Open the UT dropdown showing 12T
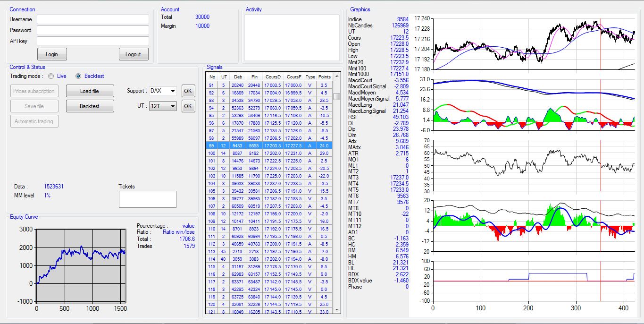Screen dimensions: 644x324 click(x=163, y=106)
